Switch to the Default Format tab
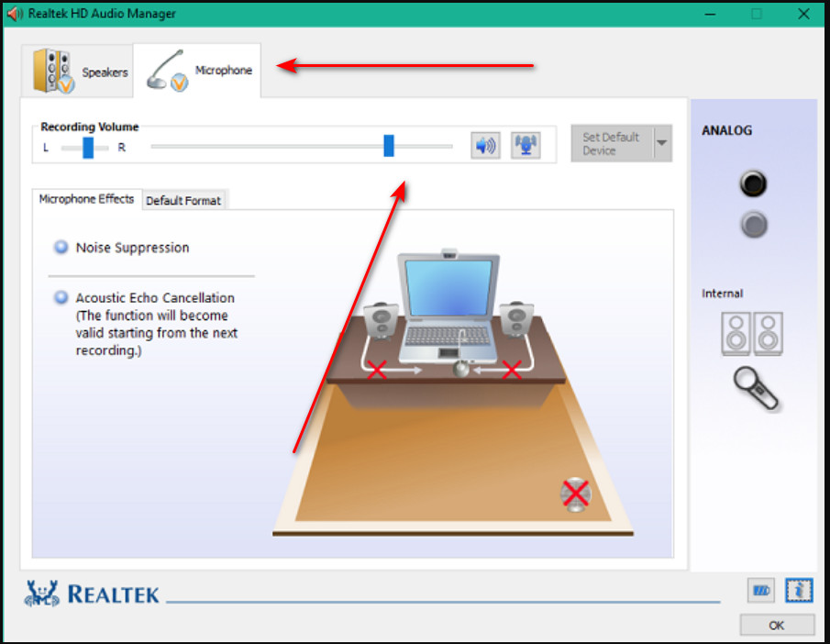This screenshot has width=830, height=644. click(x=183, y=200)
